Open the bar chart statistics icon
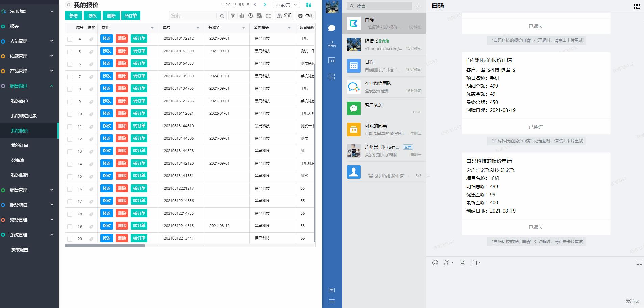Viewport: 644px width, 308px height. (x=242, y=16)
